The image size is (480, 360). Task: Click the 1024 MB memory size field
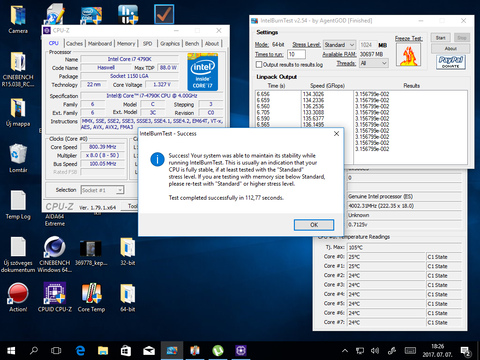(367, 45)
